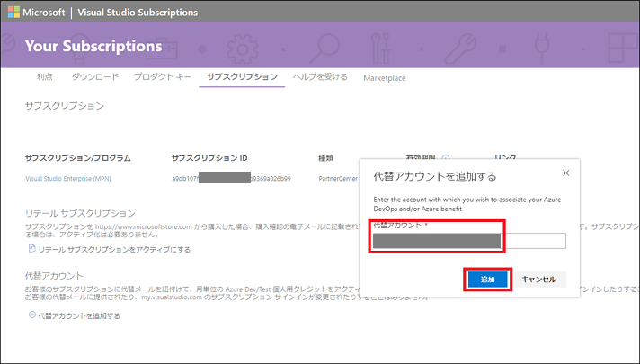640x364 pixels.
Task: Click the Your Subscriptions banner title
Action: 93,46
